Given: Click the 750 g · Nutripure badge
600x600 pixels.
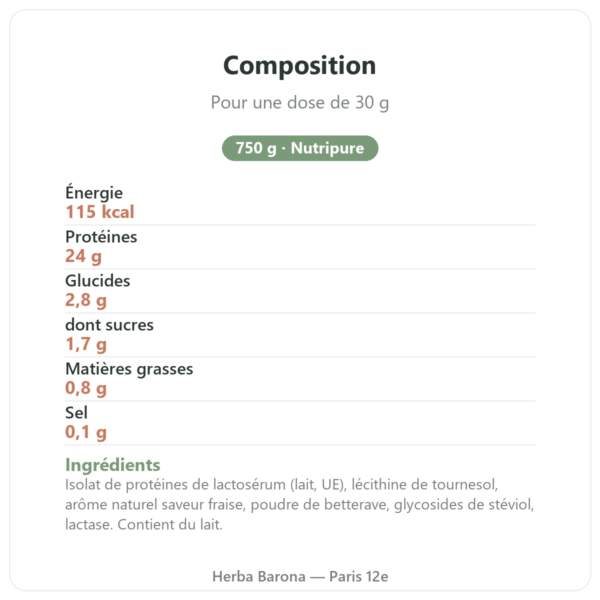Looking at the screenshot, I should point(300,148).
